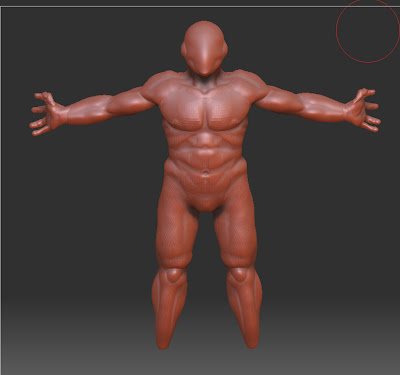
Task: Click inside the red brush cursor circle
Action: click(x=368, y=31)
